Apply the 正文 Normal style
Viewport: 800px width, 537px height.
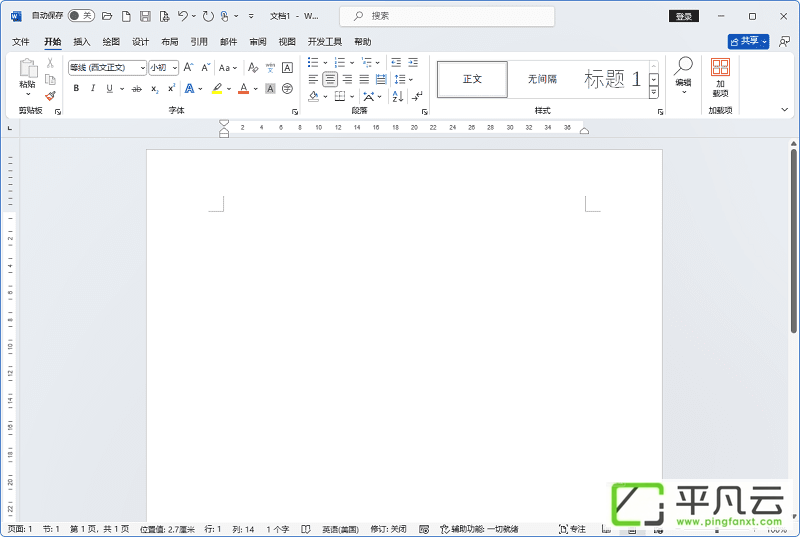click(472, 79)
